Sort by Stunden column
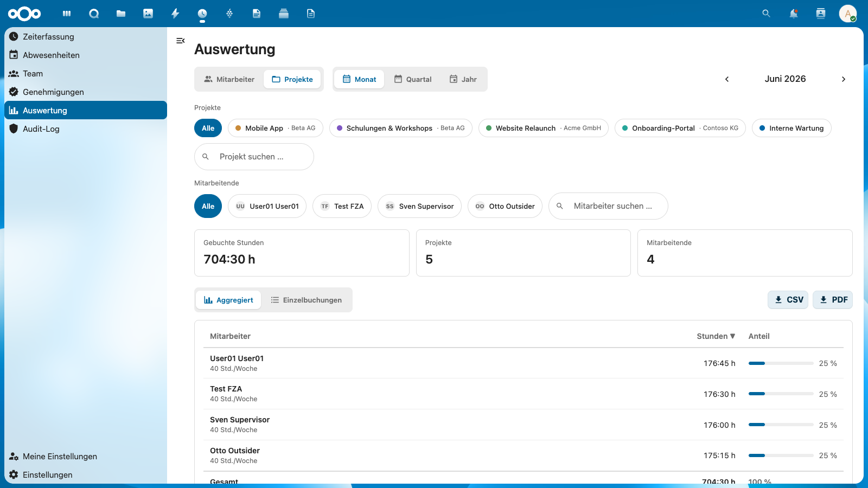Image resolution: width=868 pixels, height=488 pixels. coord(716,336)
